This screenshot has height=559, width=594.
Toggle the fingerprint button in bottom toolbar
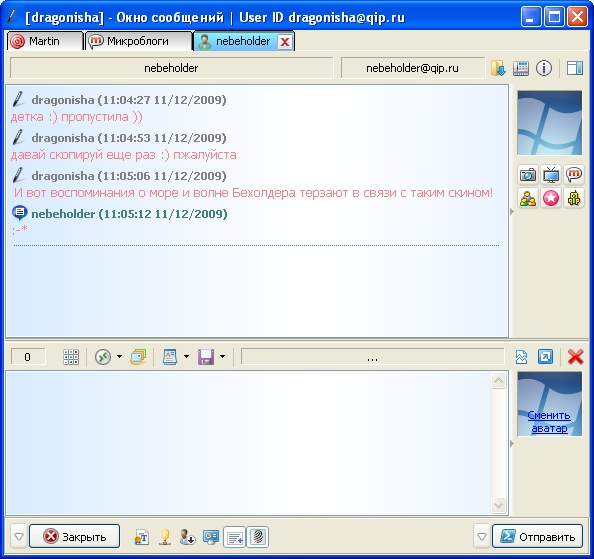click(258, 537)
